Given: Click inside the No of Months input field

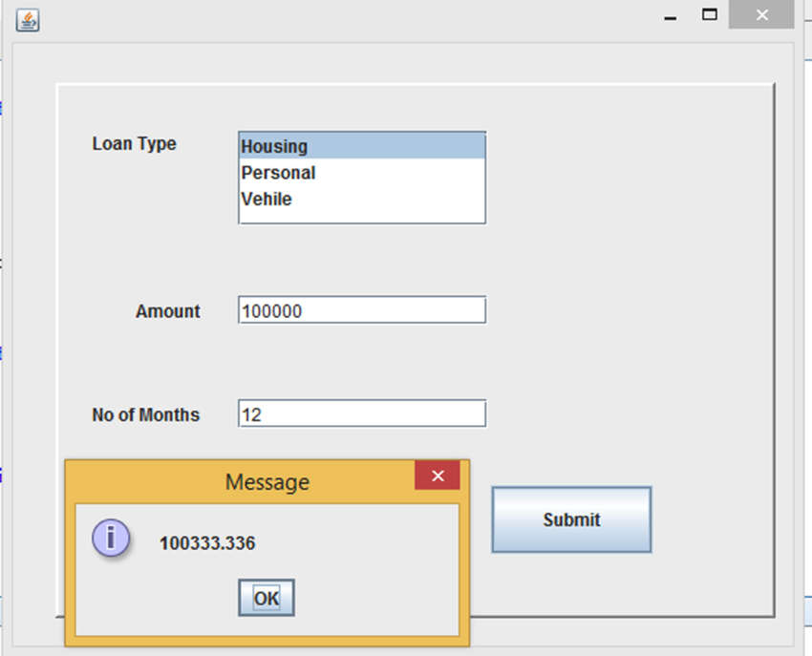Looking at the screenshot, I should [x=363, y=413].
